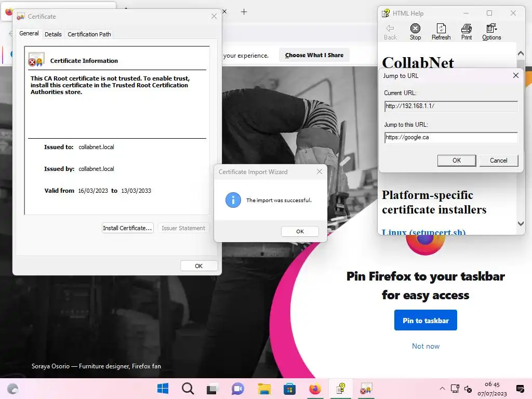Click the certificate icon beside Certificate Information
This screenshot has width=532, height=399.
pos(36,59)
